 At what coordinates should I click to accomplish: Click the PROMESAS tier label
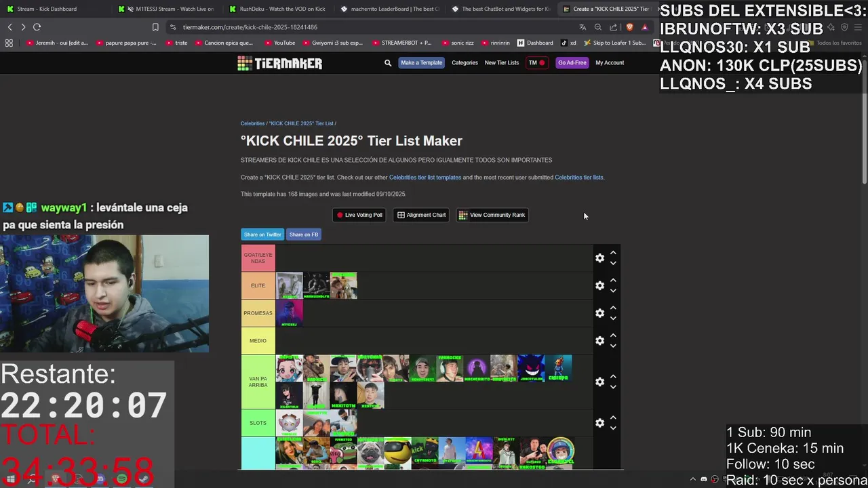[x=258, y=313]
